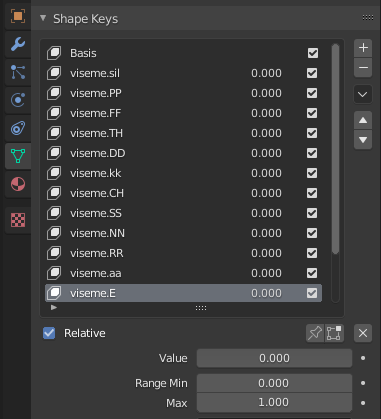Select the viseme.aa shape key

(x=183, y=273)
